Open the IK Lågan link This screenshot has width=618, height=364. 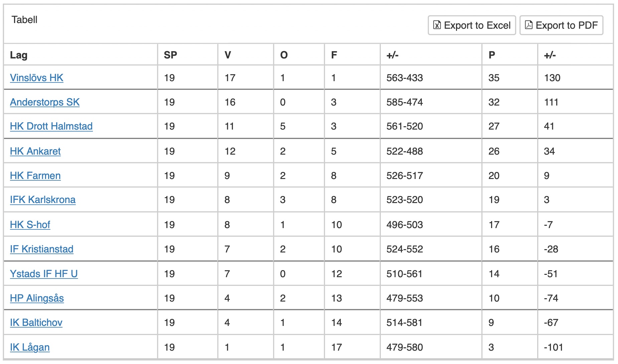pos(30,347)
